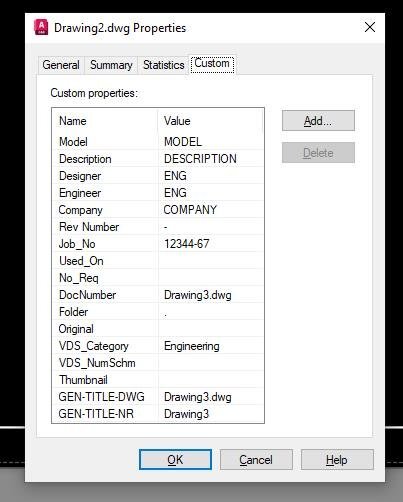Select the Custom tab

click(212, 63)
